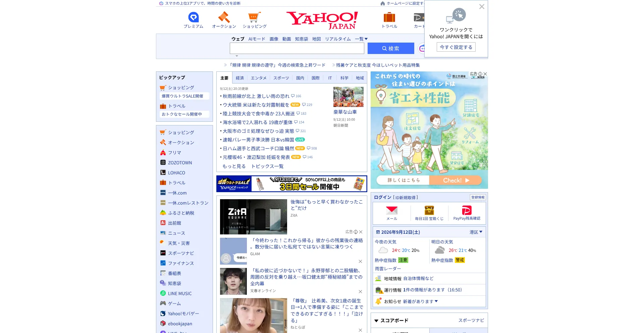Viewport: 644px width, 333px height.
Task: Click the 3日間セール開催中 shopping banner
Action: click(292, 184)
